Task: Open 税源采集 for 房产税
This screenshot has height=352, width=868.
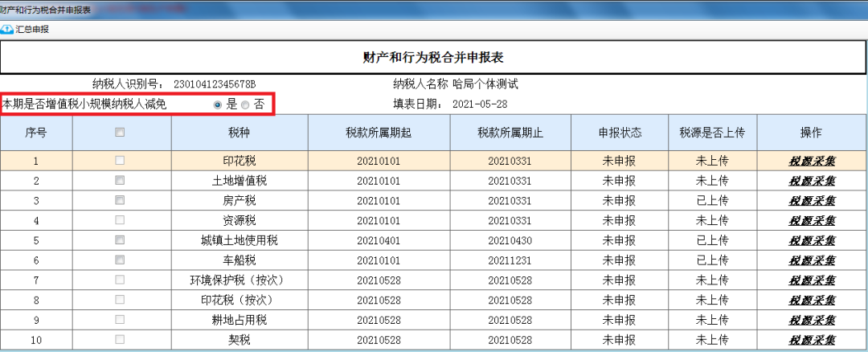Action: [812, 201]
